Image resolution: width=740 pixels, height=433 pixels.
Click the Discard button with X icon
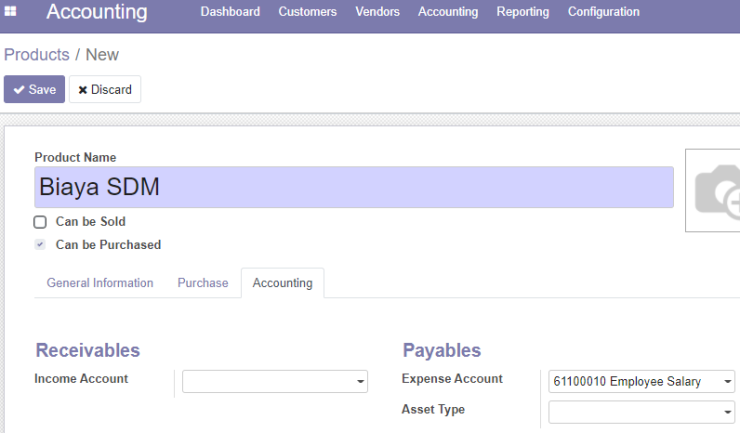pos(105,89)
